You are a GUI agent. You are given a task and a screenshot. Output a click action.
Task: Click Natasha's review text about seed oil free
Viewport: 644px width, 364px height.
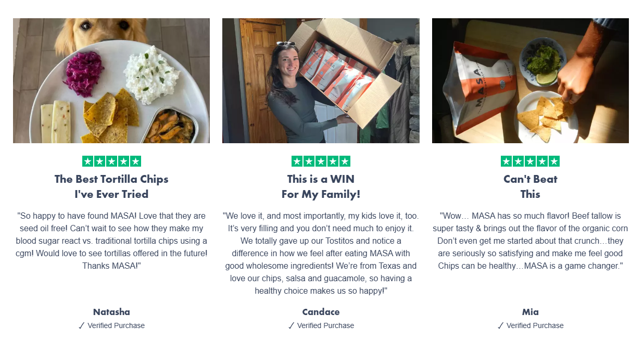[x=111, y=241]
